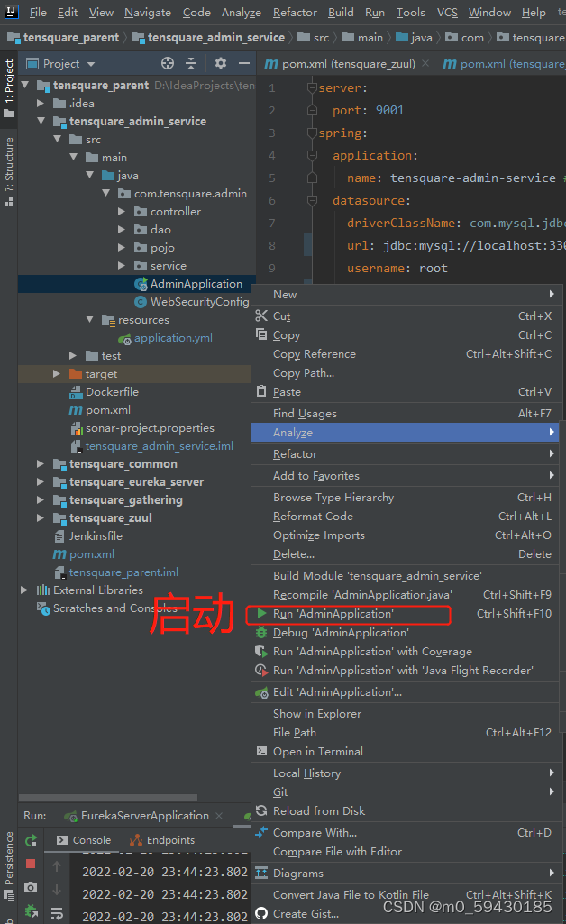Expand the controller package
This screenshot has height=924, width=566.
[x=122, y=212]
